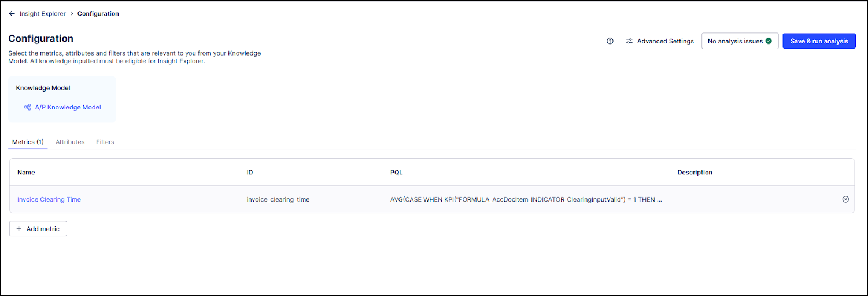Open Advanced Settings
The image size is (868, 296).
[665, 41]
